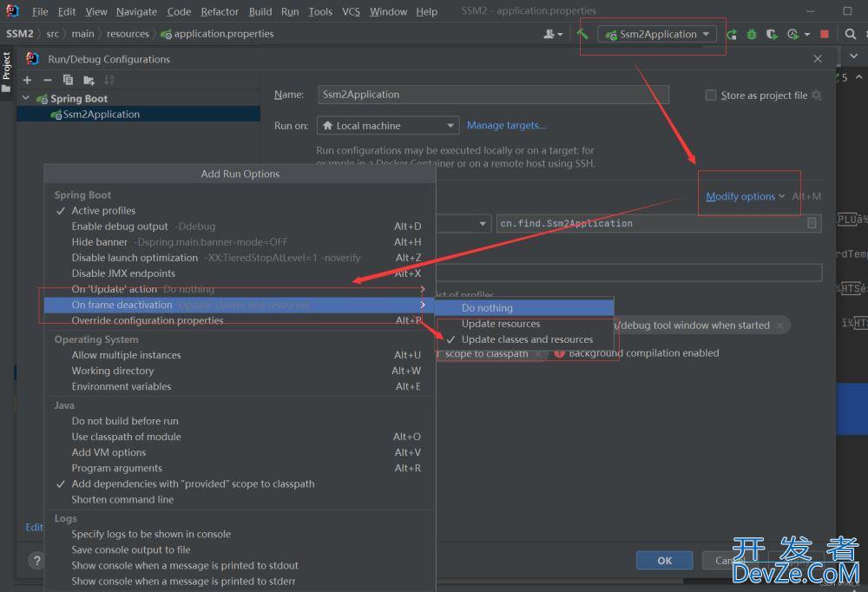The height and width of the screenshot is (592, 868).
Task: Choose Allow multiple instances option
Action: point(126,355)
